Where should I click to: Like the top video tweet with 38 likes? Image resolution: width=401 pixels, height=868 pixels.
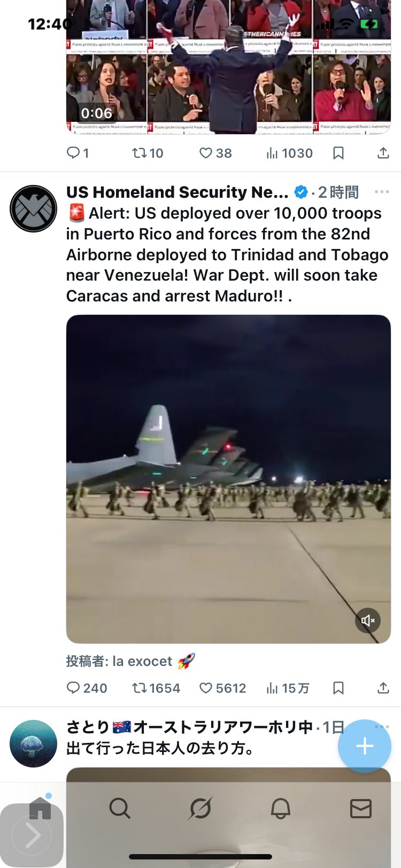215,153
